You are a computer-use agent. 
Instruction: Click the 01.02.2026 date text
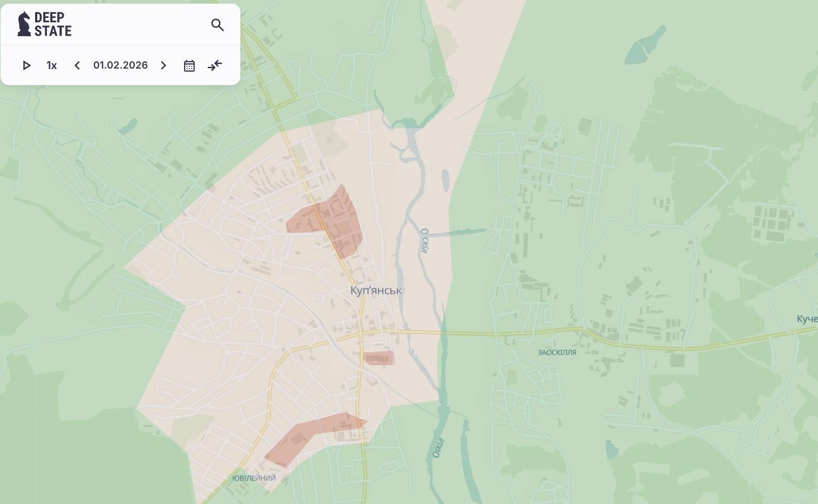tap(120, 65)
